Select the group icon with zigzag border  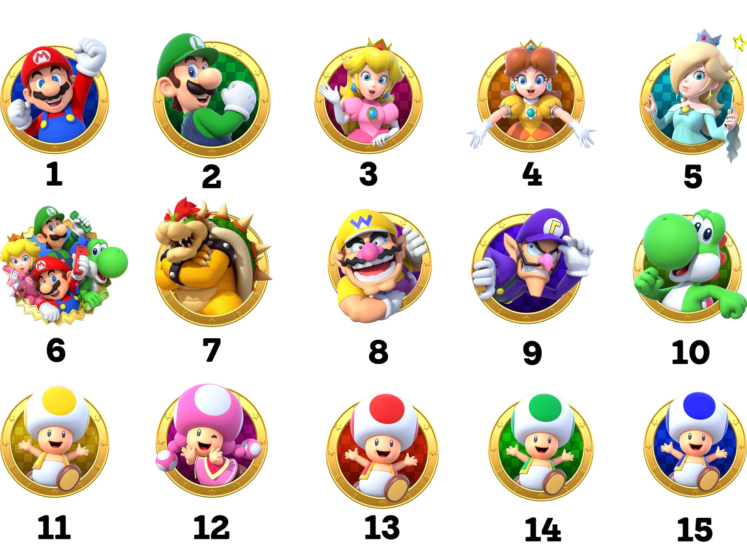point(64,265)
